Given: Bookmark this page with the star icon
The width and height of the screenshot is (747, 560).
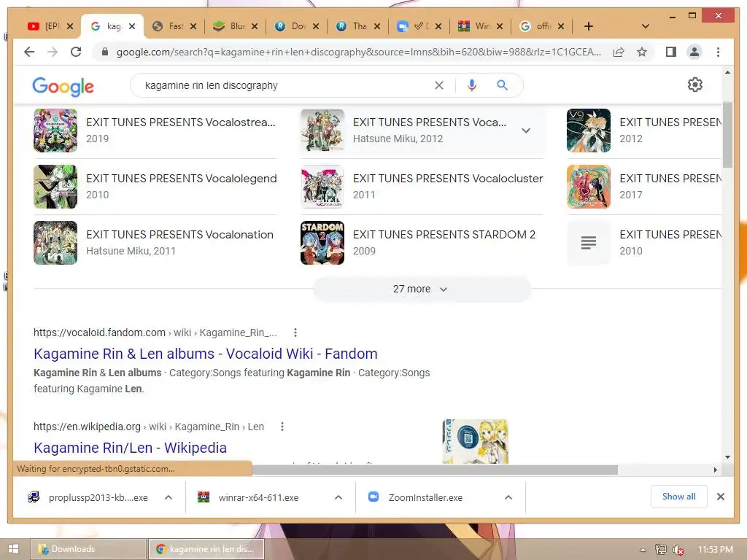Looking at the screenshot, I should coord(642,52).
